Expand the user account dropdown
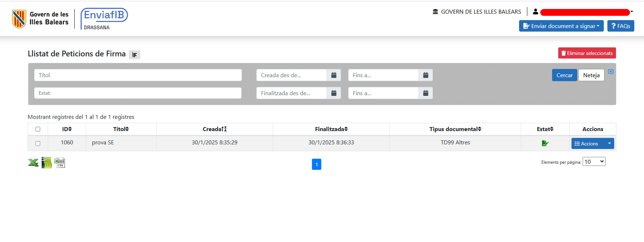The image size is (644, 242). (x=632, y=11)
